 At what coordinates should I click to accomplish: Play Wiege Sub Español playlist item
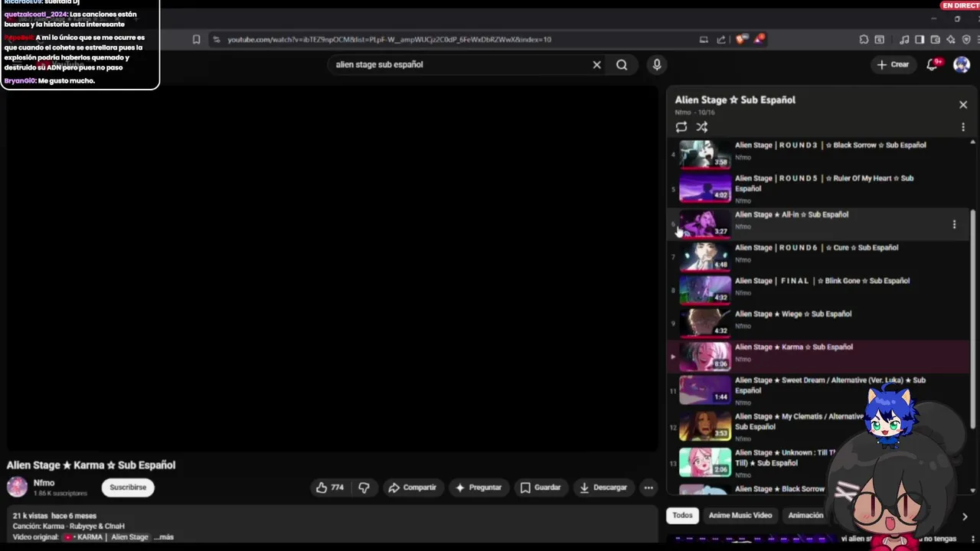819,322
